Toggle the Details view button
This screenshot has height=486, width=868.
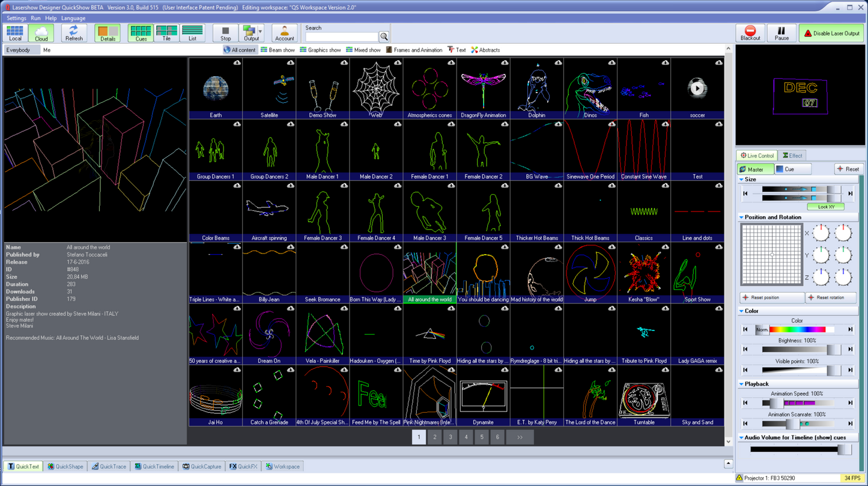[x=108, y=33]
